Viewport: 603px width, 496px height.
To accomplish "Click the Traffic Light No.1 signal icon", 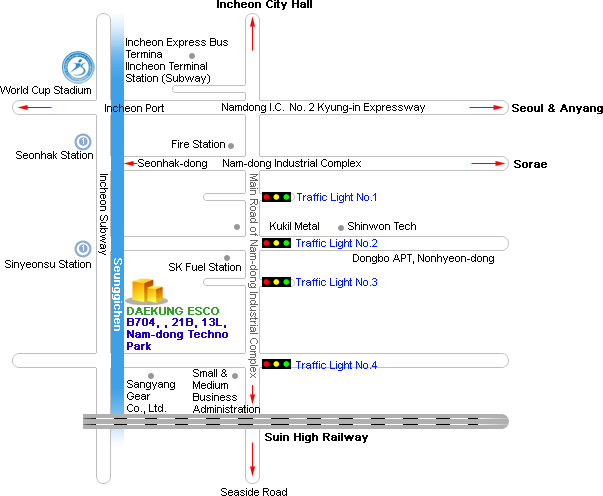I will click(x=276, y=197).
